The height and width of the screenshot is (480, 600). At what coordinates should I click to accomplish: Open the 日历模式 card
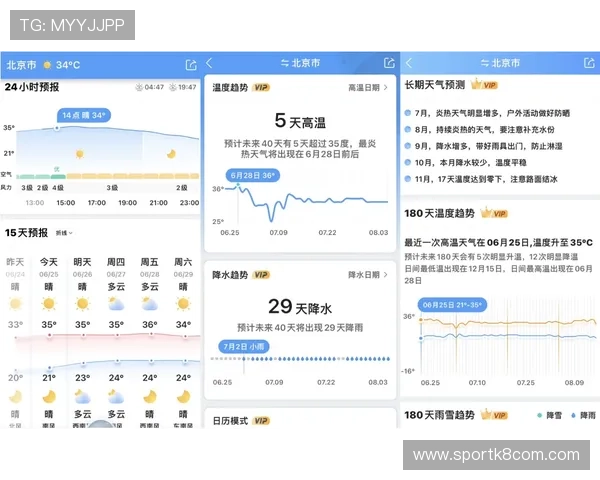(x=300, y=418)
